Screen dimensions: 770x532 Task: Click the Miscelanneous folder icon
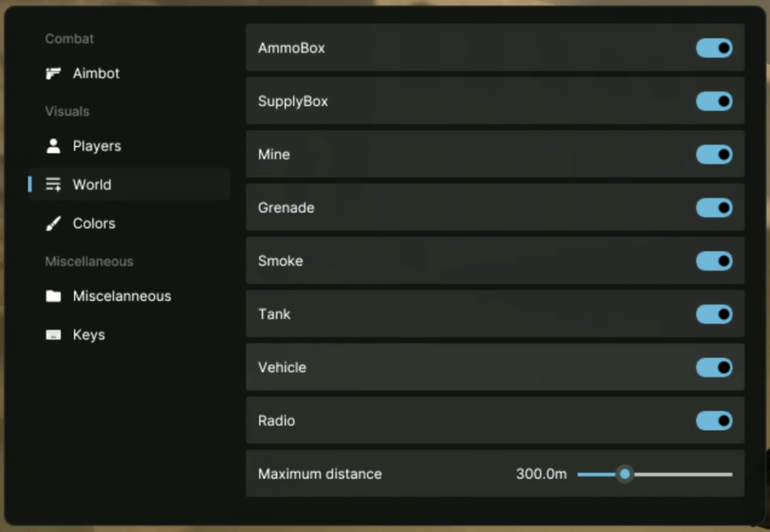[x=54, y=296]
